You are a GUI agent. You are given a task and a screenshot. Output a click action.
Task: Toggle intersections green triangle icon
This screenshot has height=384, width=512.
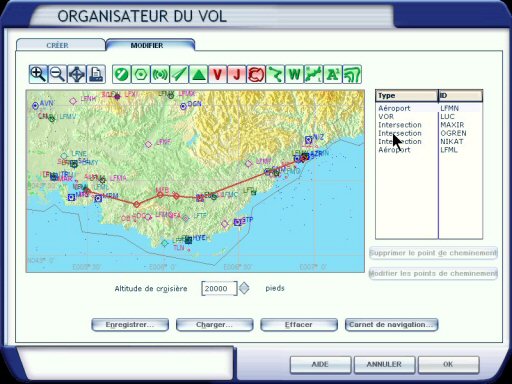[x=198, y=74]
